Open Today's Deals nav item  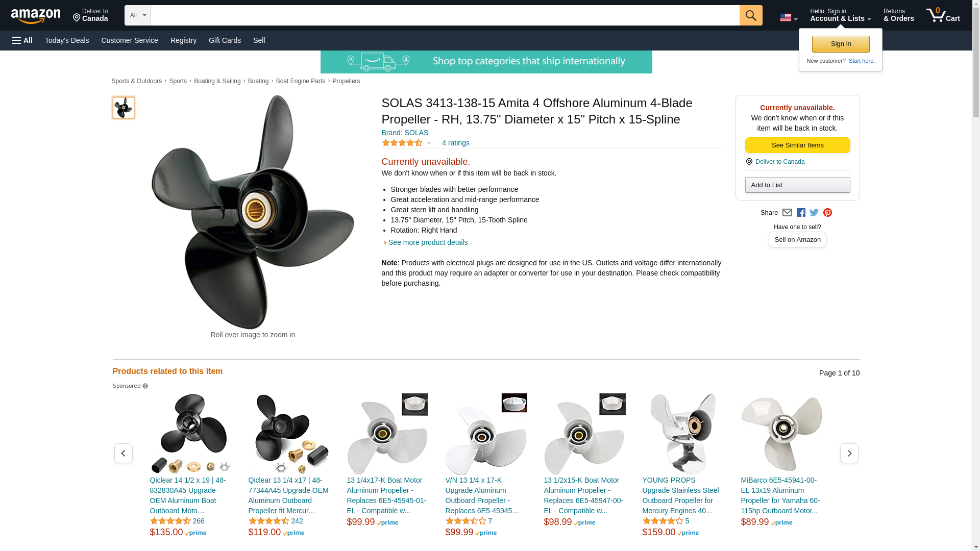(x=67, y=40)
